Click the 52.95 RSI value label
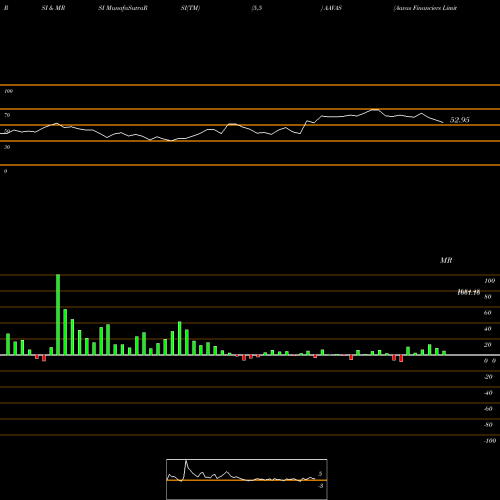Viewport: 500px width, 500px height. click(x=460, y=120)
